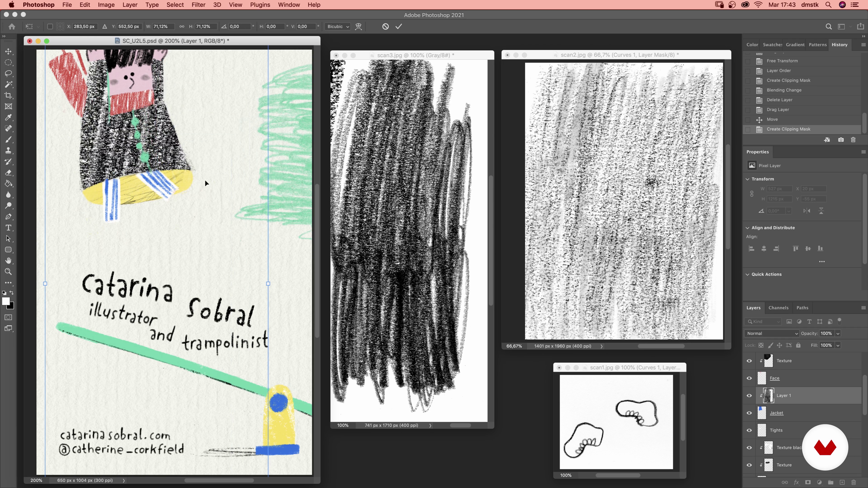This screenshot has width=868, height=488.
Task: Delete current state in History panel
Action: pos(853,140)
